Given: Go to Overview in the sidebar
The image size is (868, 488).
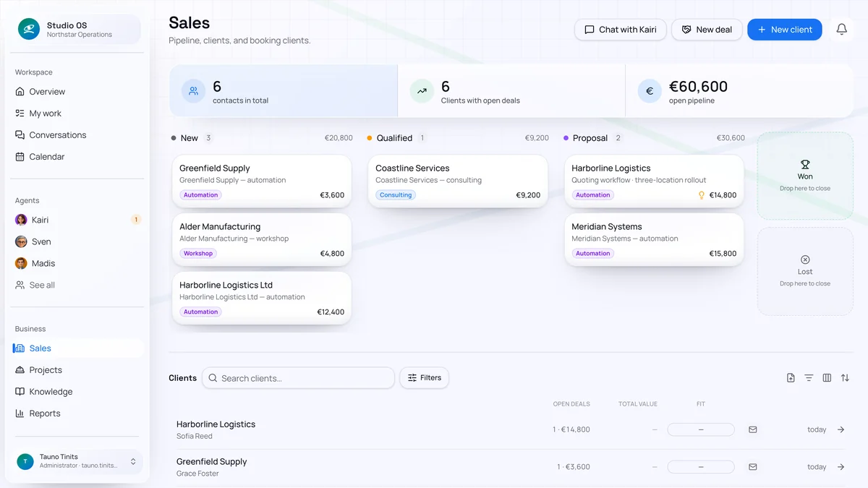Looking at the screenshot, I should tap(77, 92).
